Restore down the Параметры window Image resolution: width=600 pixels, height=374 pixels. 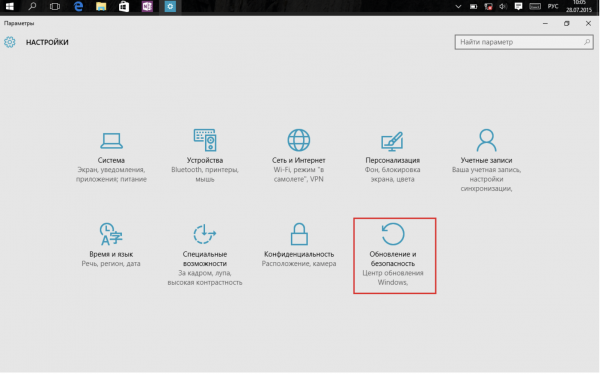coord(567,23)
